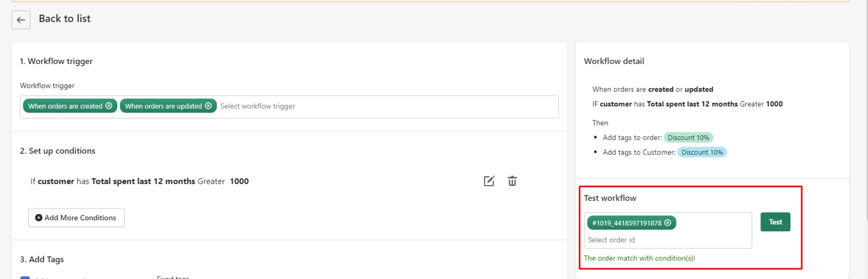The width and height of the screenshot is (868, 279).
Task: Remove order #1019 from test field
Action: 668,223
